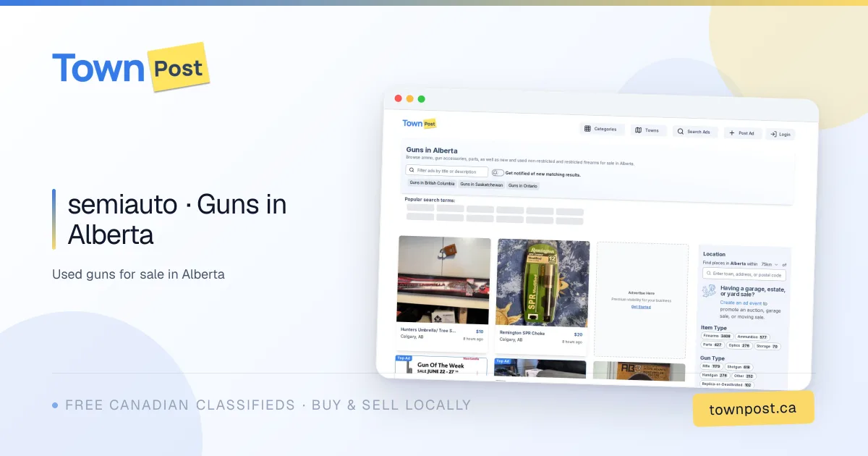Filter by Handgun gun type
The width and height of the screenshot is (868, 456).
714,375
